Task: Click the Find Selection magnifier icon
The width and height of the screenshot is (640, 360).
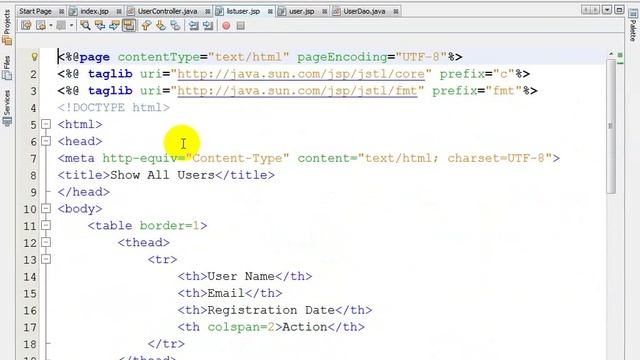Action: [85, 25]
